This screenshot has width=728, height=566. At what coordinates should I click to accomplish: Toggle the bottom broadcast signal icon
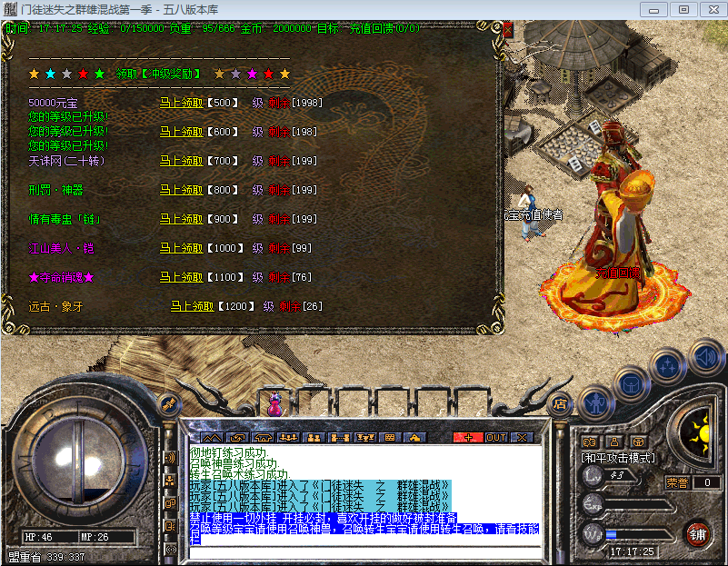click(x=170, y=550)
